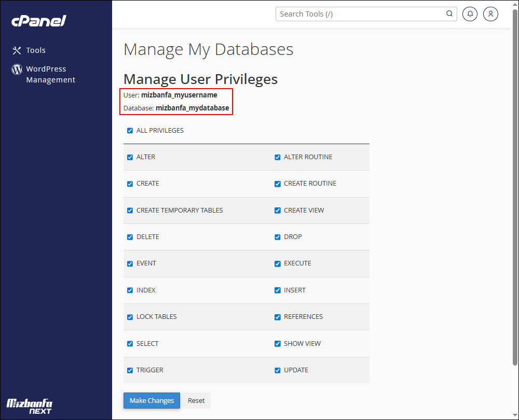Click the cPanel logo
519x420 pixels.
click(x=39, y=21)
